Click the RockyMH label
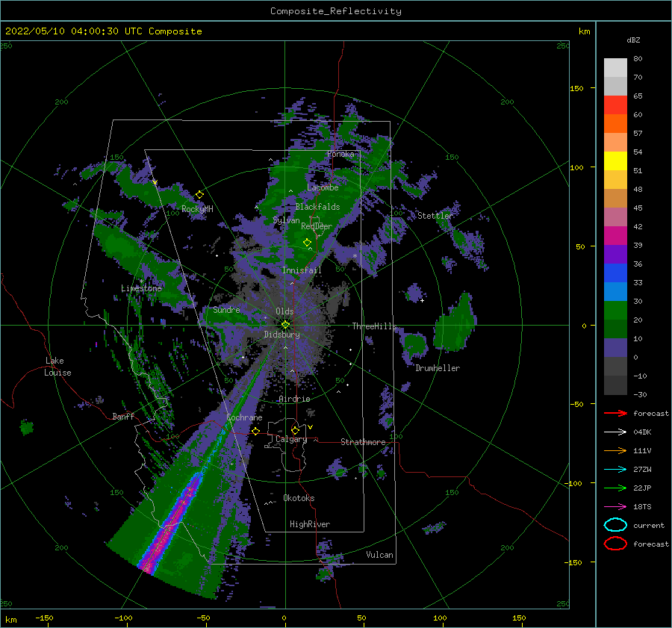This screenshot has width=672, height=628. (197, 209)
